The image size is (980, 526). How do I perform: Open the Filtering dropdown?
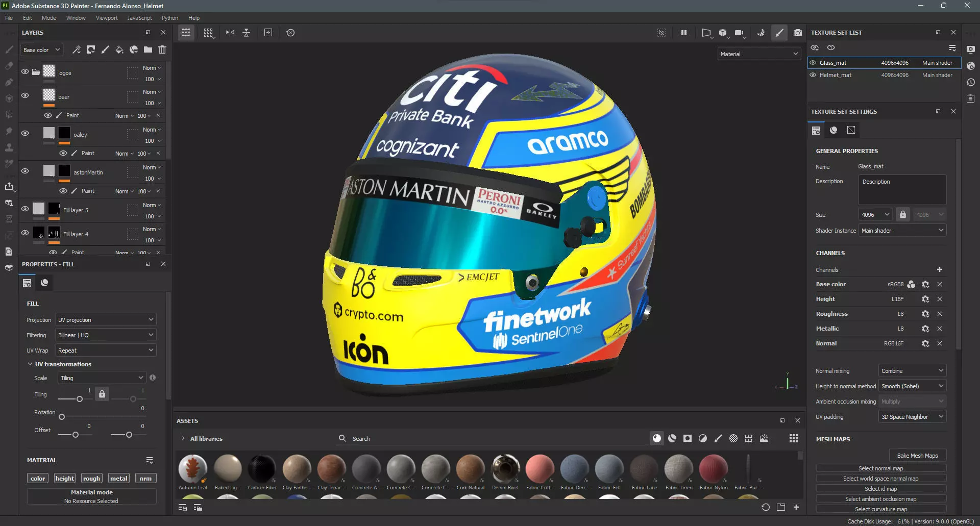tap(106, 335)
